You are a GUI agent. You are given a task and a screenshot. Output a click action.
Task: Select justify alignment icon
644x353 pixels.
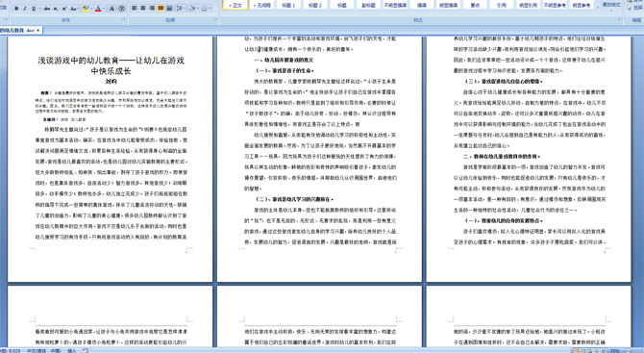point(161,9)
